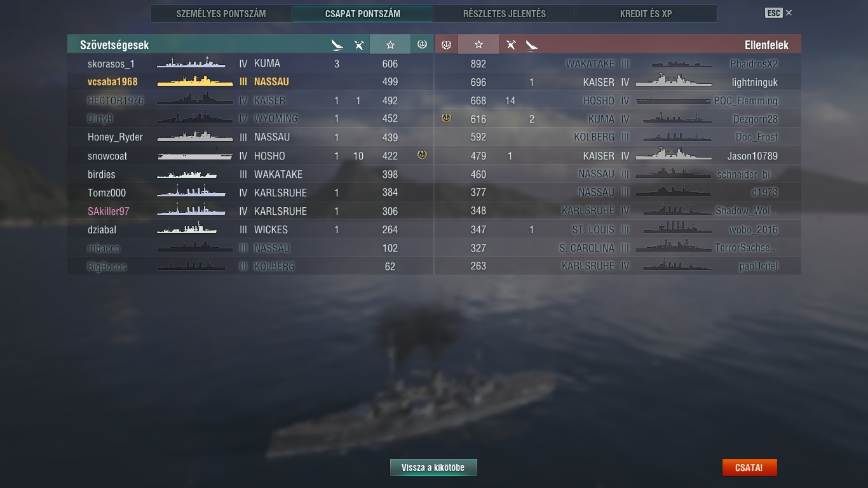Sort allies by star XP column
The width and height of the screenshot is (868, 488).
(390, 44)
